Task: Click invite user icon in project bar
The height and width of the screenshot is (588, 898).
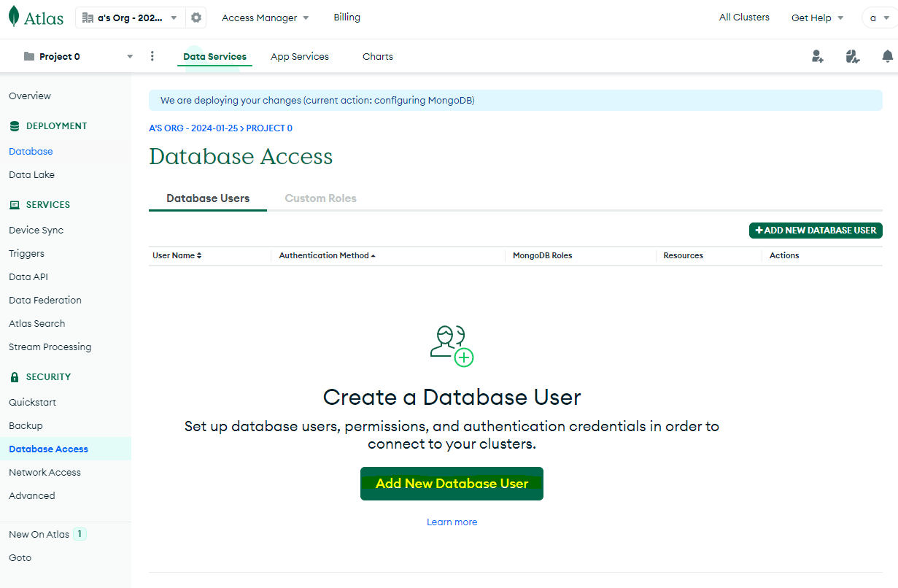Action: point(818,56)
